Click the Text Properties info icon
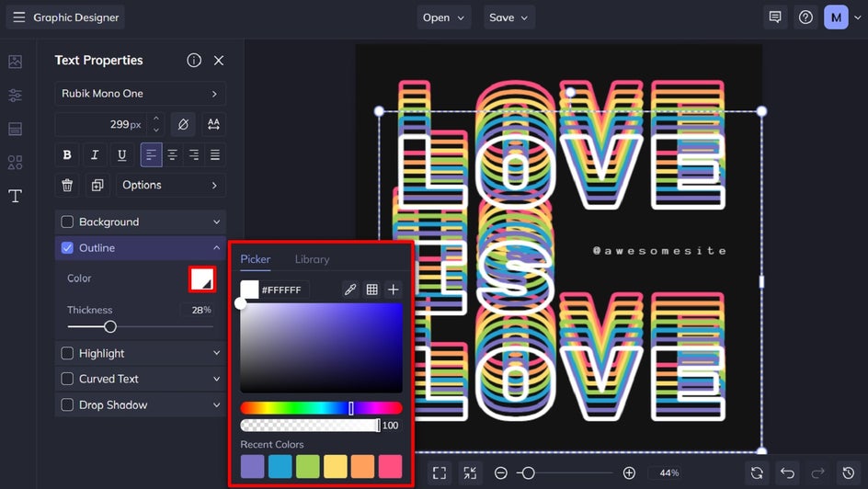Image resolution: width=868 pixels, height=489 pixels. (x=194, y=61)
